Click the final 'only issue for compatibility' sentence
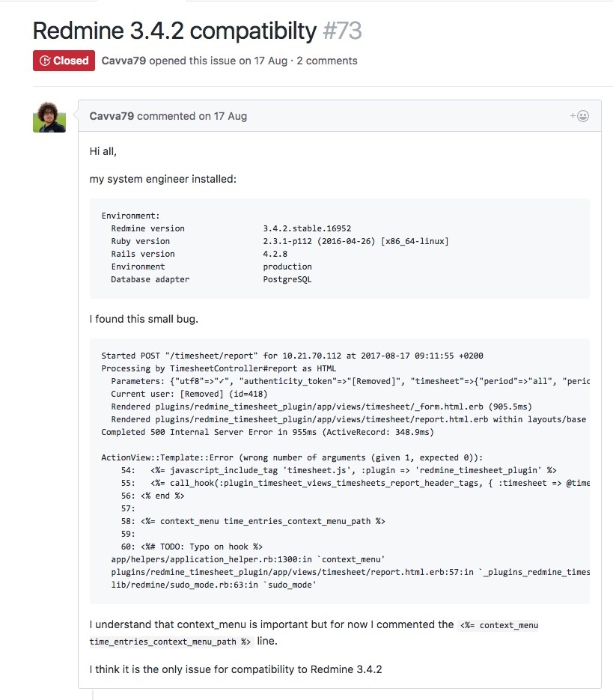613x700 pixels. [x=235, y=669]
